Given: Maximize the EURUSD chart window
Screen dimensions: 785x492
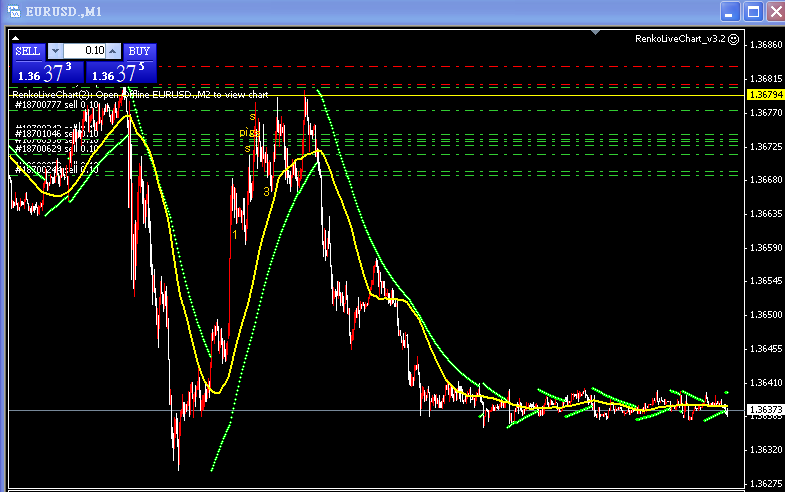Looking at the screenshot, I should tap(753, 12).
